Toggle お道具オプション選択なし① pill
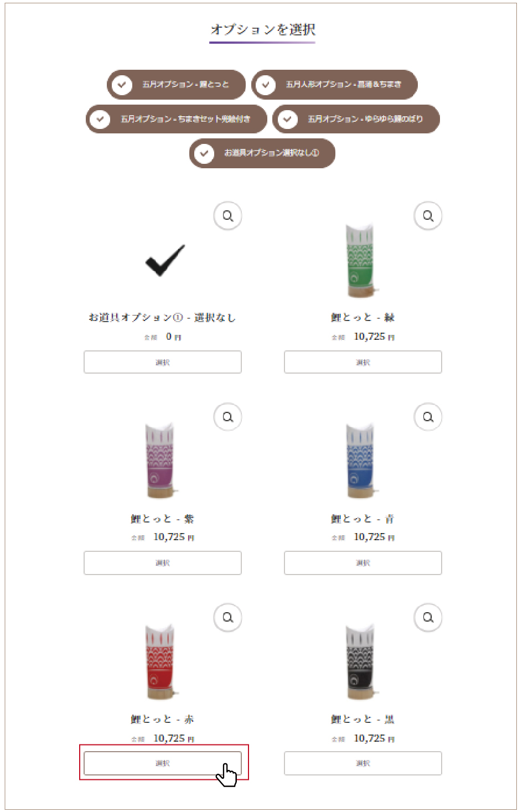This screenshot has width=523, height=812. (262, 153)
